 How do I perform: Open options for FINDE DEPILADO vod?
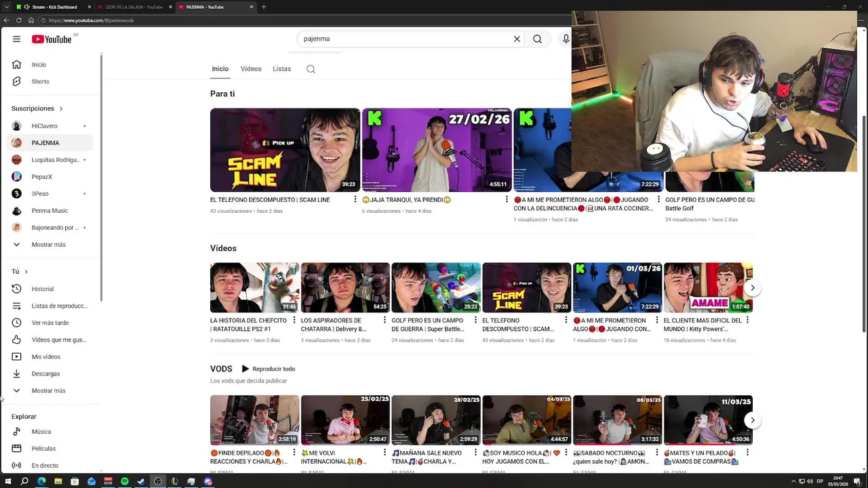[294, 453]
